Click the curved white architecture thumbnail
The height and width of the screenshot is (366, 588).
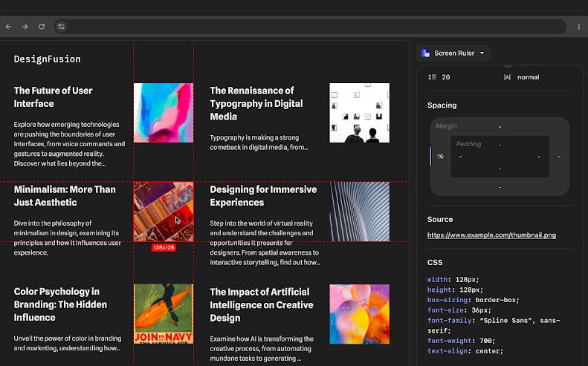pos(359,212)
